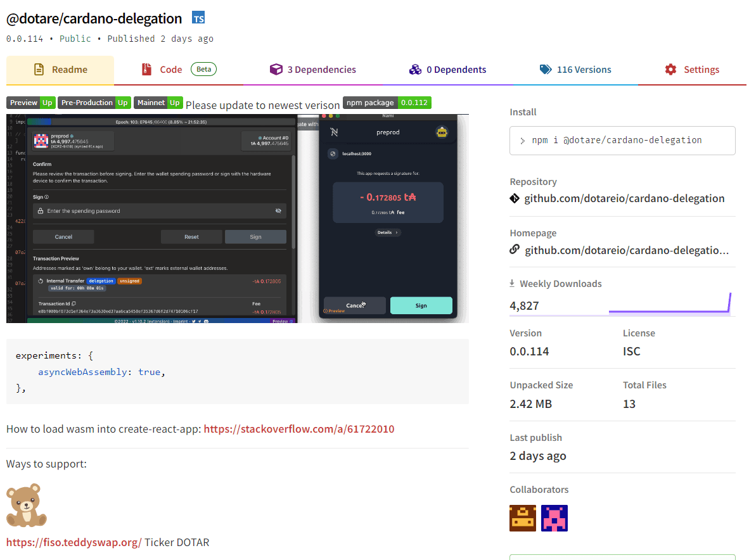Click the Weekly Downloads count 4,827

(524, 306)
